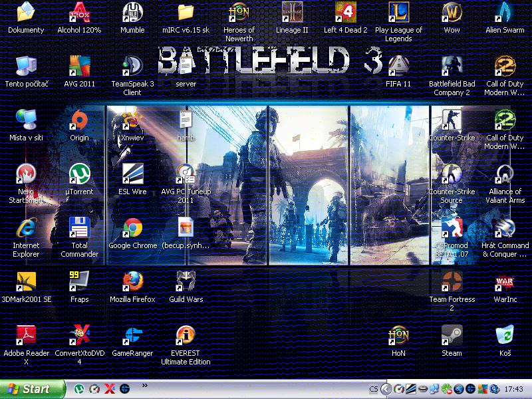Select ConvertXtoDVD 4 icon
Screen dimensions: 532x399
79,335
